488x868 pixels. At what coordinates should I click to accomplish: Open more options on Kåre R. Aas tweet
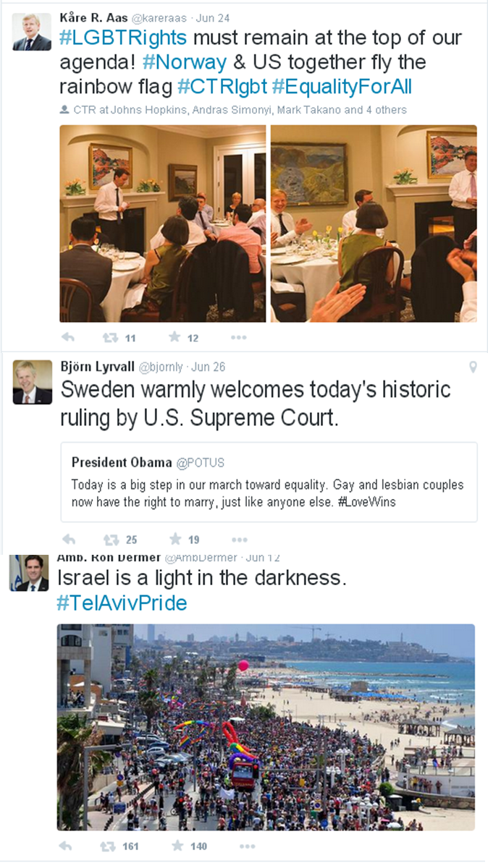pos(238,338)
